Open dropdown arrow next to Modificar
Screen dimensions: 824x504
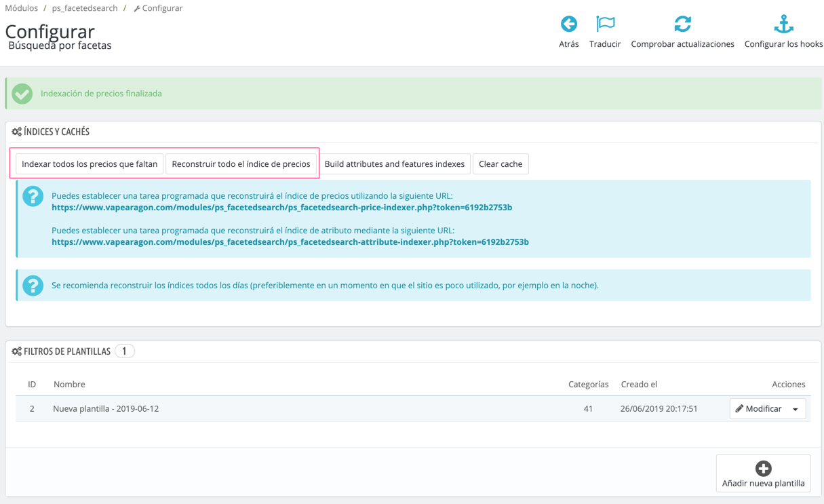[x=796, y=409]
